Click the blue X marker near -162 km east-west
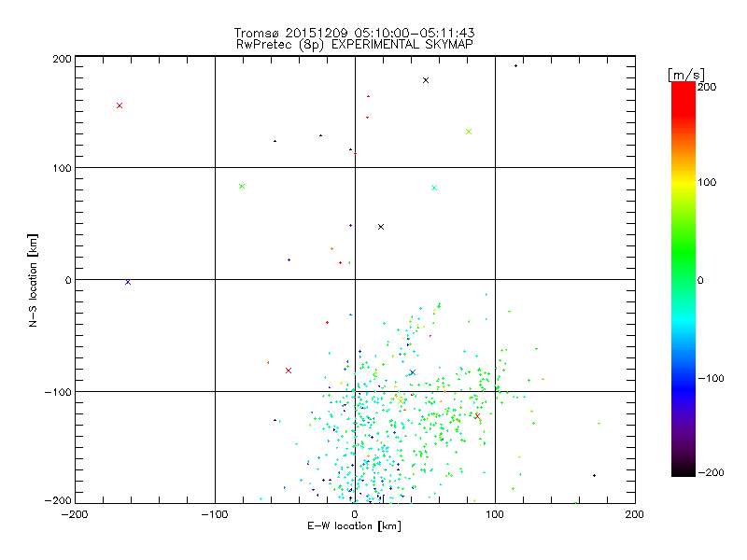Screen dimensions: 747x560 (128, 282)
